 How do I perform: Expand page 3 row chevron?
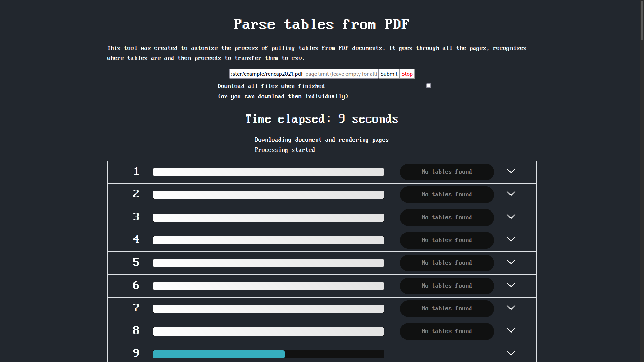tap(511, 217)
